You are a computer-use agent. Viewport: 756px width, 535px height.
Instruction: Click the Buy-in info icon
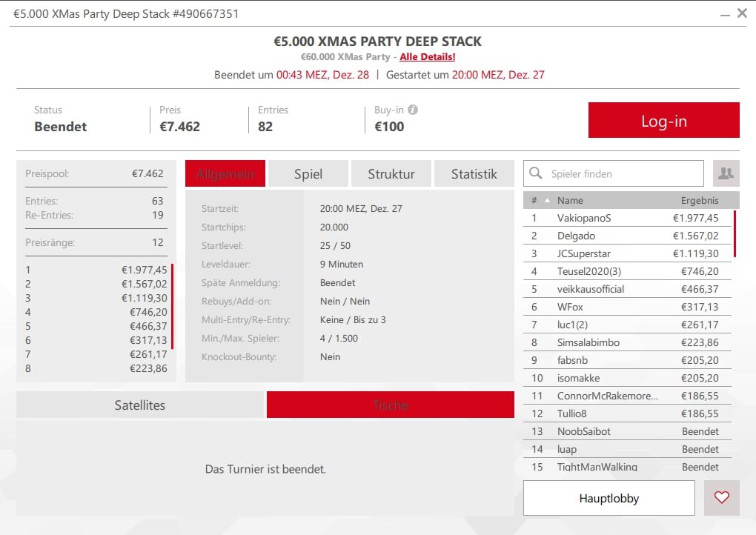coord(413,110)
